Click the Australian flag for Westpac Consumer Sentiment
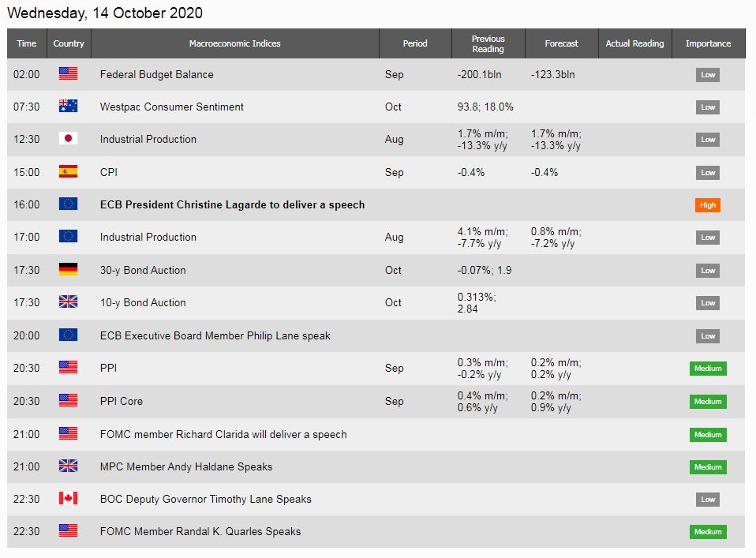The image size is (756, 558). pos(68,106)
